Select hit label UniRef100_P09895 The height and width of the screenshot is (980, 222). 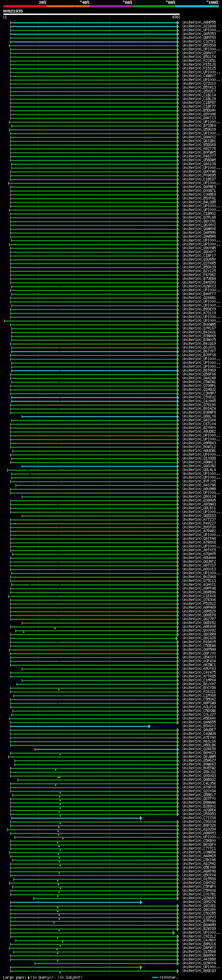tap(199, 175)
